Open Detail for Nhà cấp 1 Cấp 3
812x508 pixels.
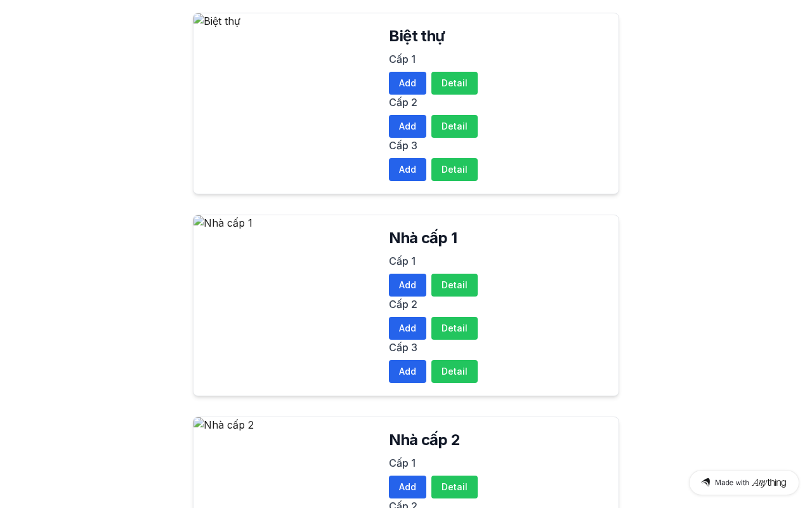coord(454,371)
